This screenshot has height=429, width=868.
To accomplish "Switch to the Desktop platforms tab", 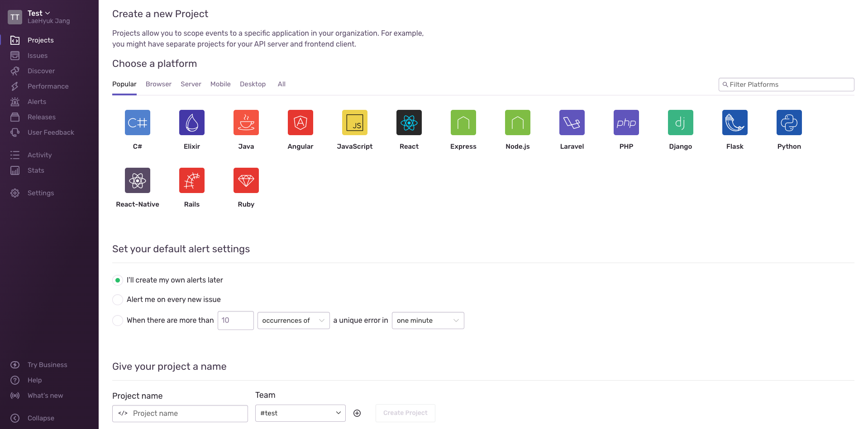I will point(253,84).
